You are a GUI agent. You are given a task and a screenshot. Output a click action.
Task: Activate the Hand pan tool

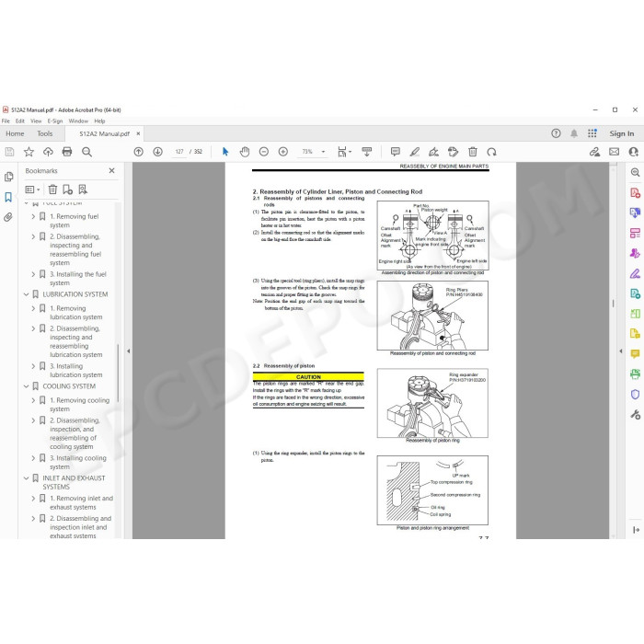pos(245,152)
